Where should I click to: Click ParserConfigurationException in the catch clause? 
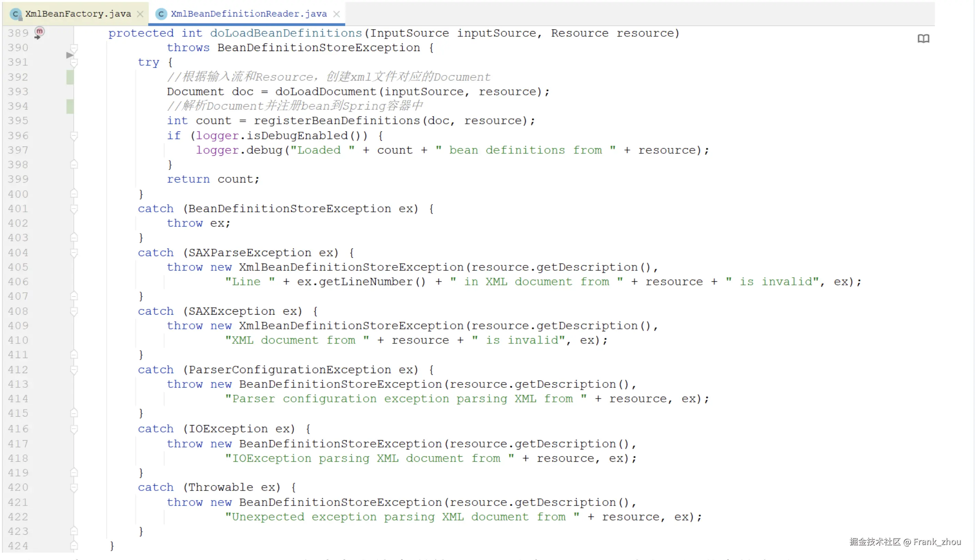tap(290, 370)
